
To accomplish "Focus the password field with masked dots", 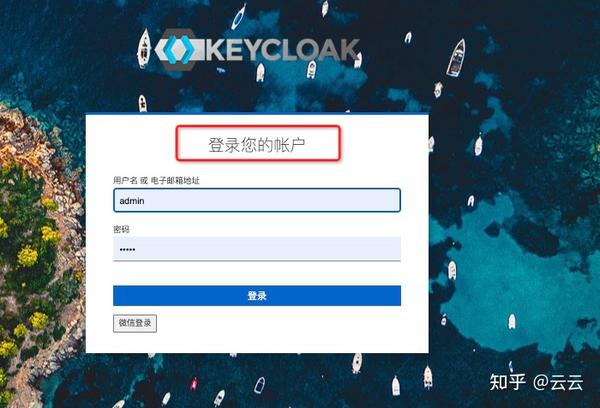I will (257, 249).
